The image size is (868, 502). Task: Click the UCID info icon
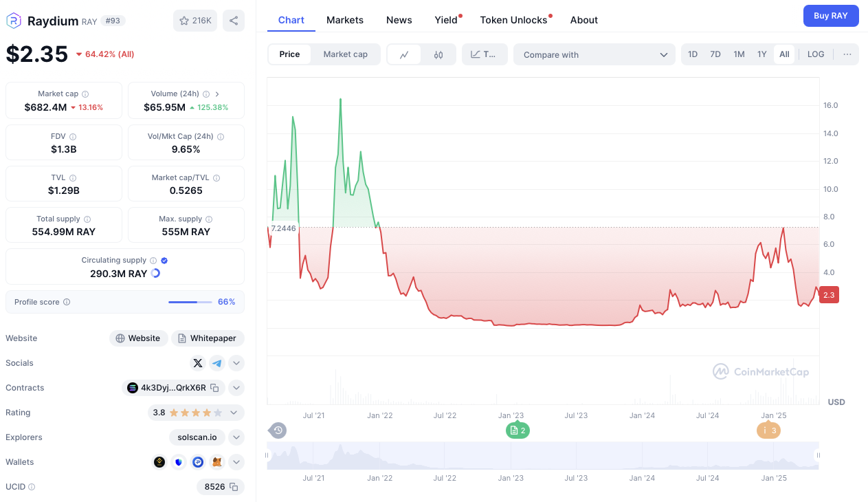pos(32,487)
